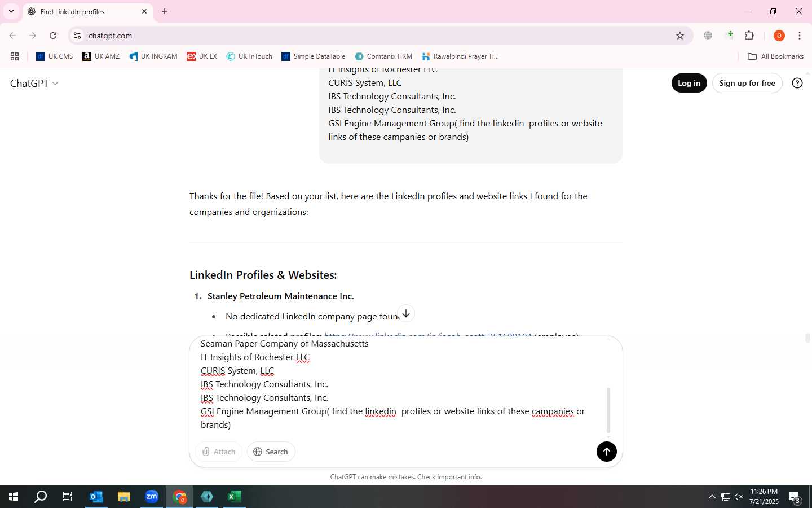Click the Log in button
Screen dimensions: 812x508
click(x=689, y=83)
